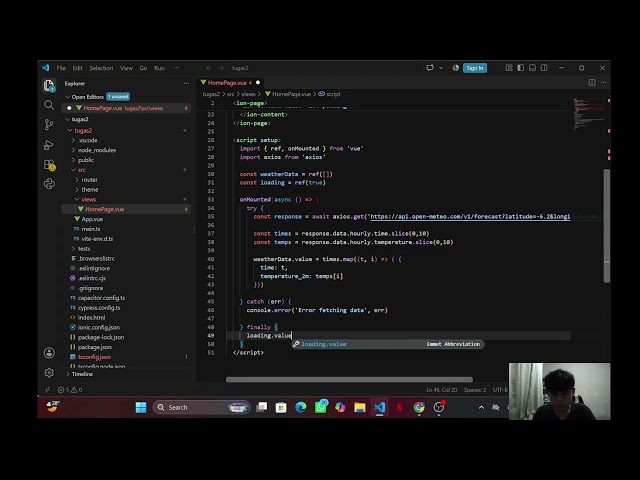
Task: Click the Customize Layout icon
Action: (509, 68)
